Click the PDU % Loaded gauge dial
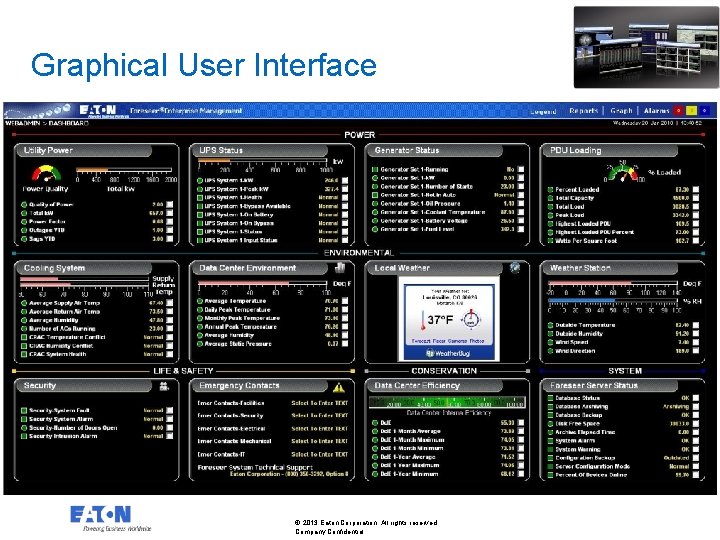 [623, 172]
